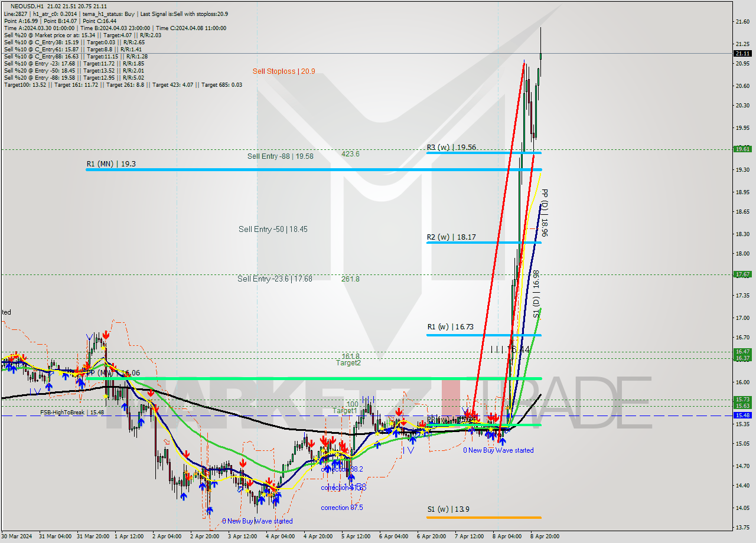Select the '6 Apr 20:00' time axis label
The height and width of the screenshot is (543, 756).
[431, 537]
